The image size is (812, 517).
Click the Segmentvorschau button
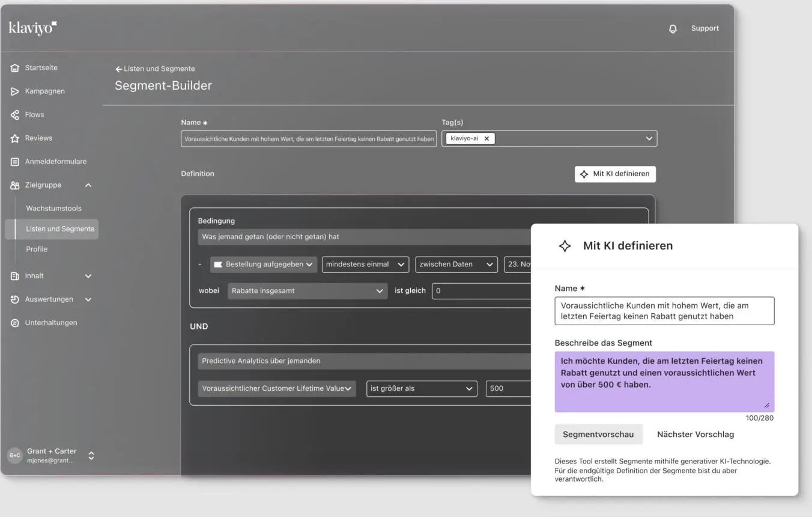point(598,434)
